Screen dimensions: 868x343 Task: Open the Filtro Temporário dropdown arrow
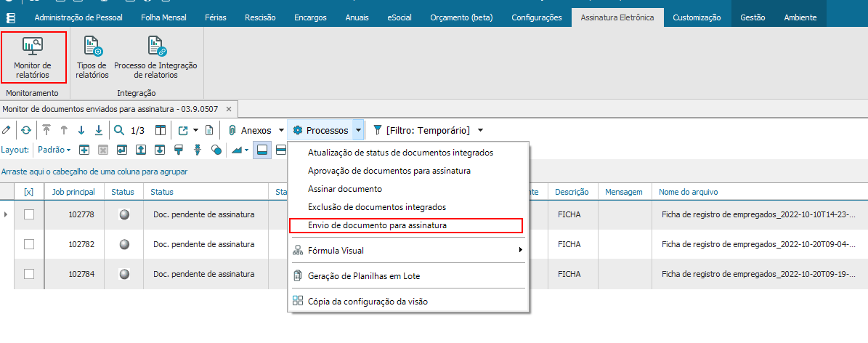(x=480, y=130)
